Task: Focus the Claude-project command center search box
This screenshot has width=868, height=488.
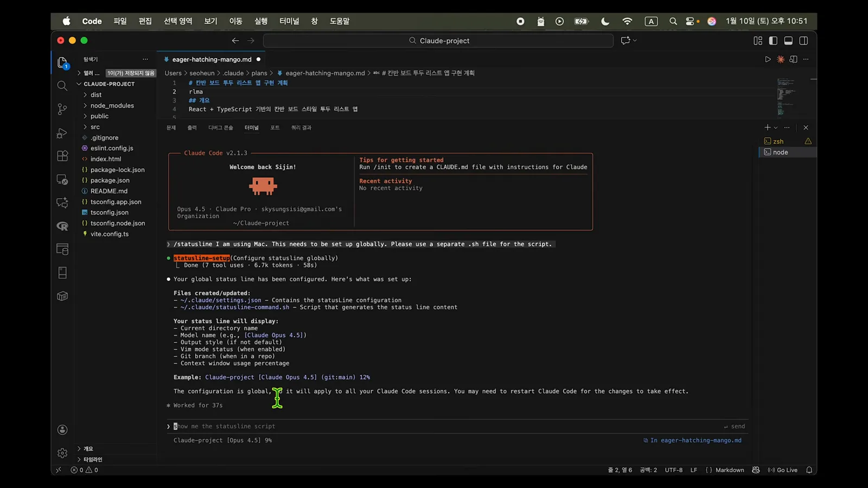Action: coord(438,41)
